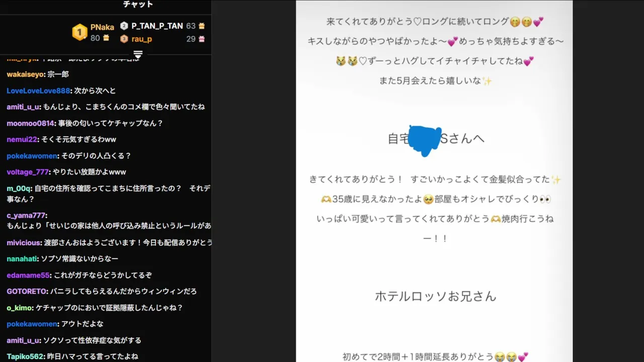The image size is (644, 362).
Task: Click the gift icon beside P_TAN_P_TAN's 63
Action: 202,26
